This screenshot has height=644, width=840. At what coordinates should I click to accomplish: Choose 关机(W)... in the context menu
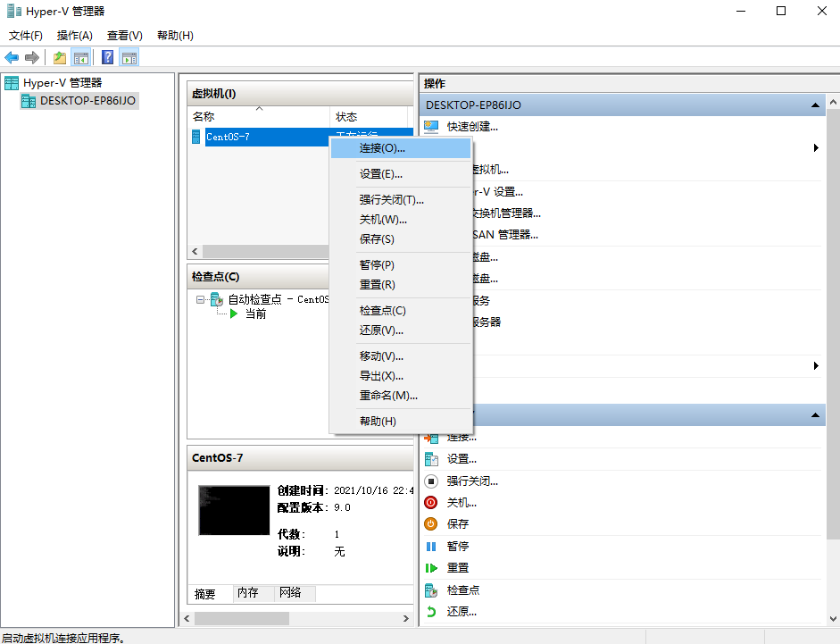point(401,220)
